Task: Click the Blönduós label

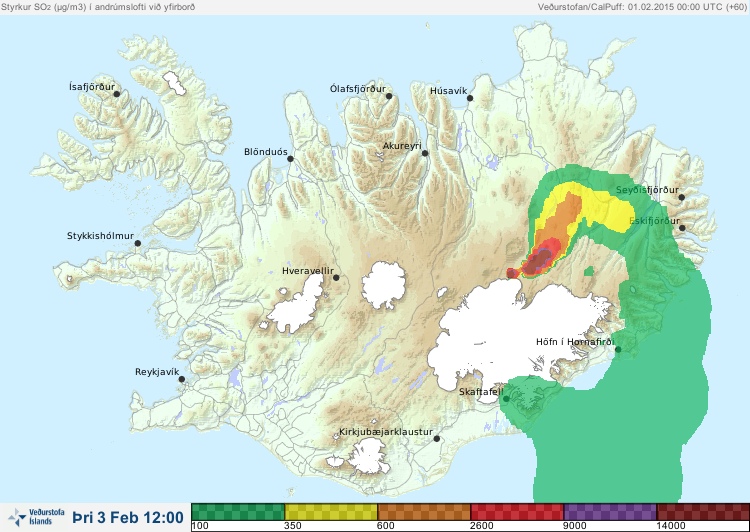Action: pyautogui.click(x=265, y=152)
